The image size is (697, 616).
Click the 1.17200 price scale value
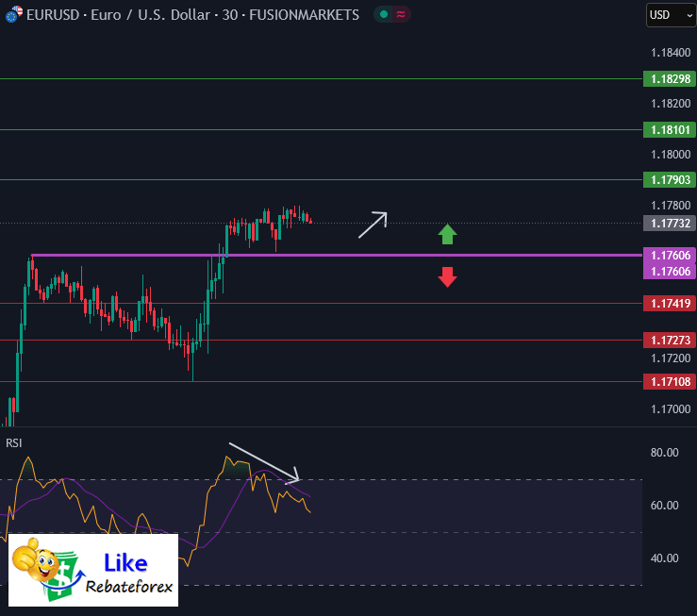tap(671, 358)
